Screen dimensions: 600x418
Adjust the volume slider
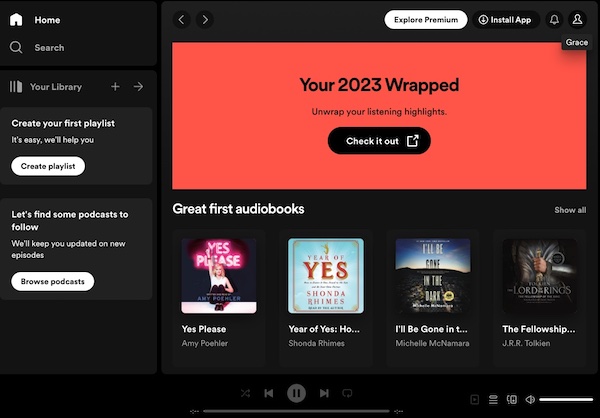(565, 400)
